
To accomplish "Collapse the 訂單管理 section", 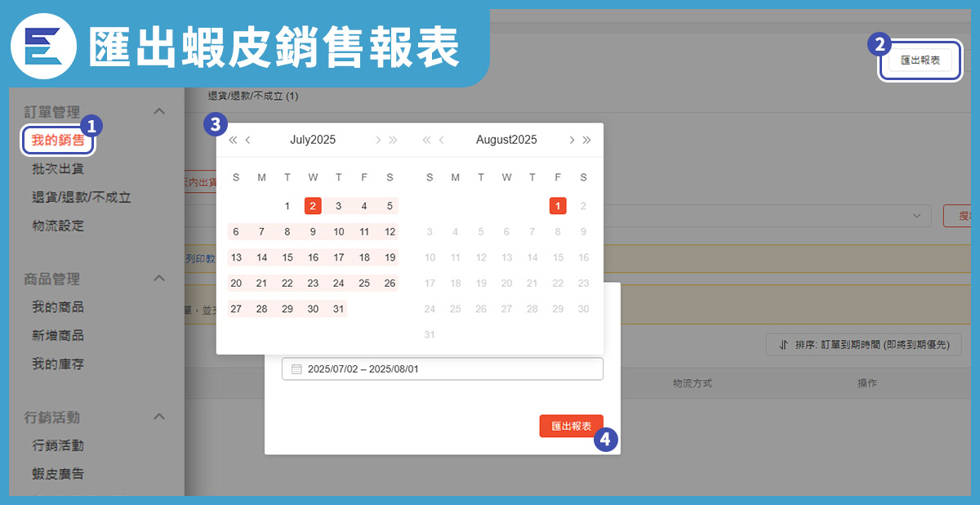I will [x=159, y=111].
